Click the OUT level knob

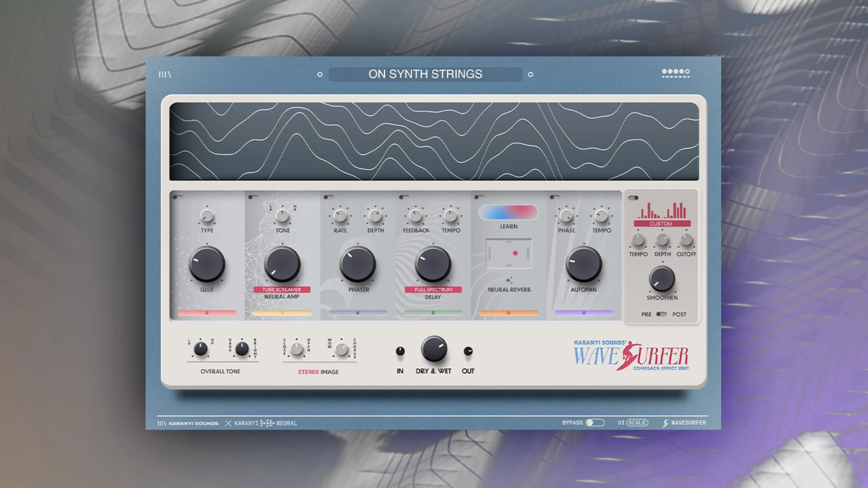click(468, 351)
